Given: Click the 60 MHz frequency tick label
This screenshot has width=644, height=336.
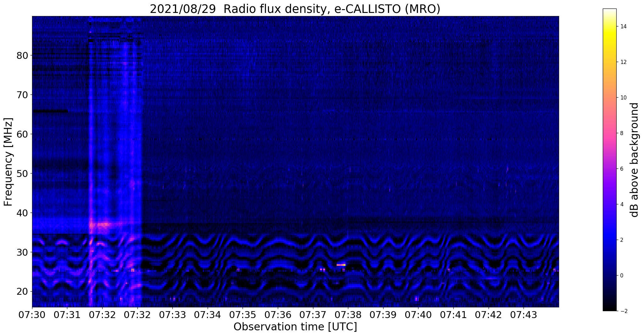Looking at the screenshot, I should pyautogui.click(x=22, y=134).
